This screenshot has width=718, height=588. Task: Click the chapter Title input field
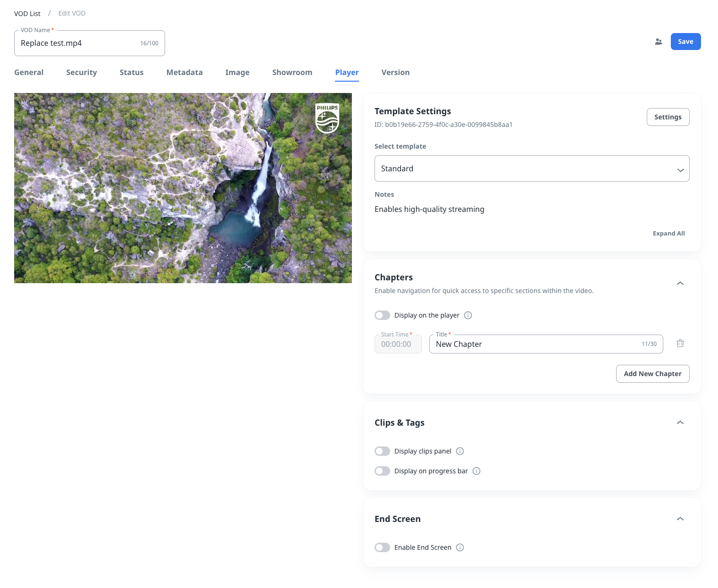(533, 344)
